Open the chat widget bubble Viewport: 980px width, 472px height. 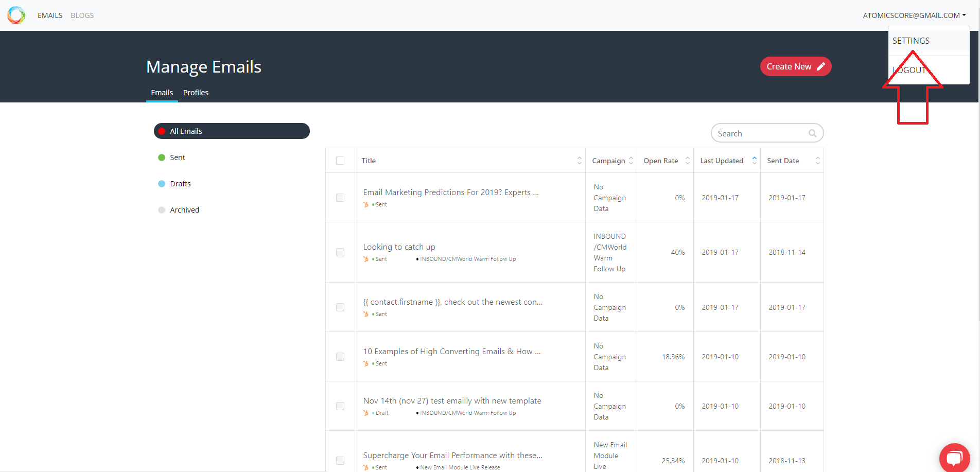click(954, 458)
